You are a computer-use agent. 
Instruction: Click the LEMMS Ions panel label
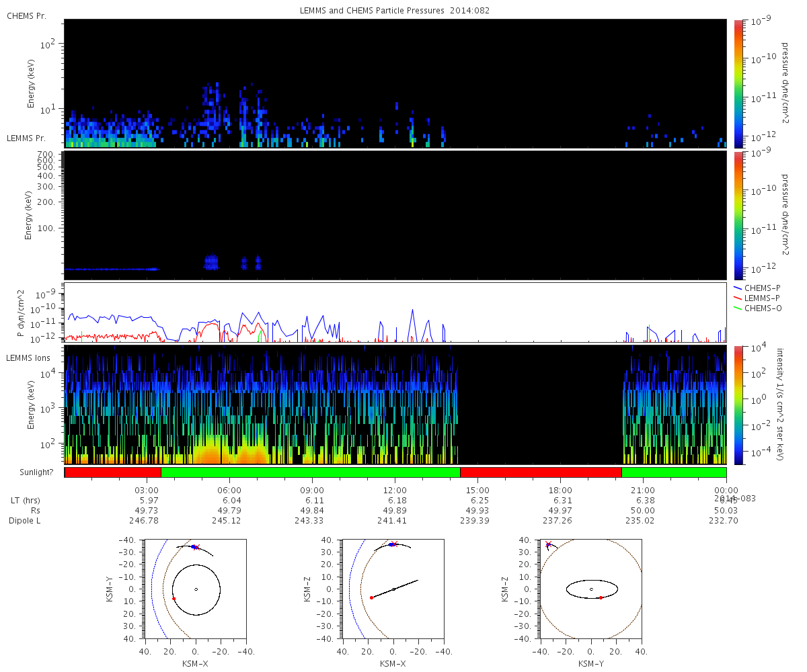pyautogui.click(x=29, y=357)
